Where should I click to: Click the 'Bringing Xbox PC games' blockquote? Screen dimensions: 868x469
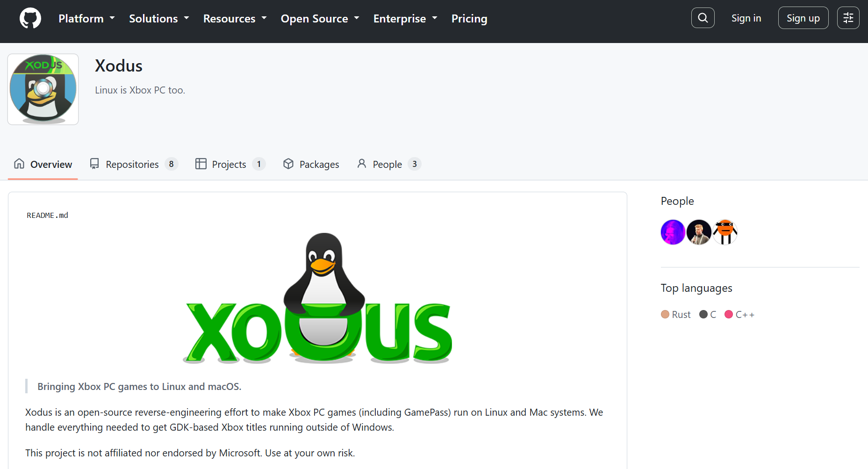coord(139,387)
